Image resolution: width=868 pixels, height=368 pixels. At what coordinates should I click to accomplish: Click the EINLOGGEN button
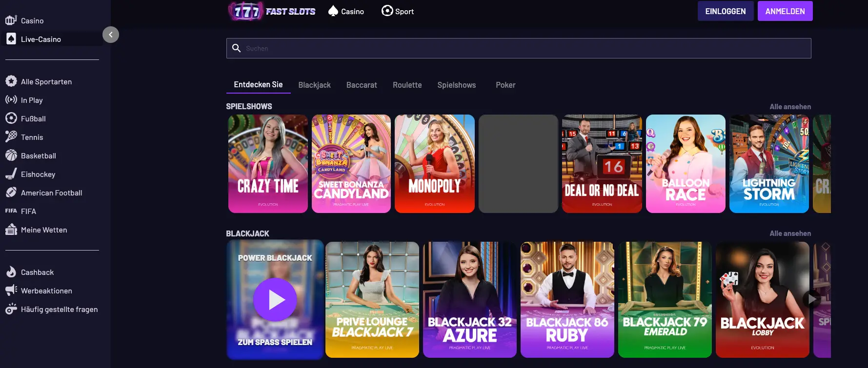point(726,11)
